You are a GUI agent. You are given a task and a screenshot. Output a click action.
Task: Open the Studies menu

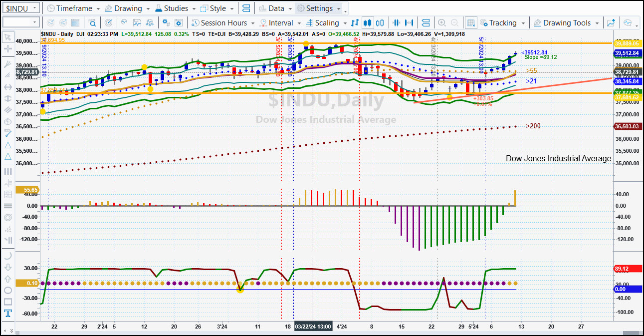pos(176,8)
